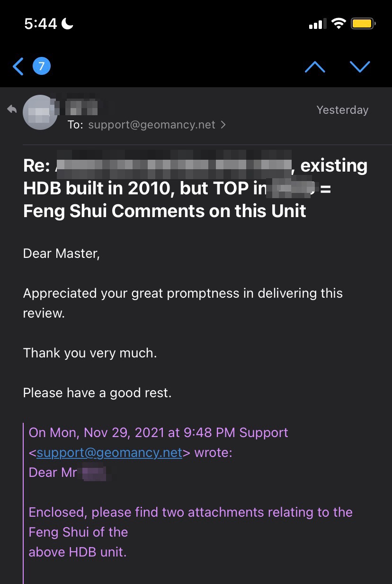Tap the Wi-Fi status icon
Viewport: 392px width, 584px height.
tap(339, 23)
